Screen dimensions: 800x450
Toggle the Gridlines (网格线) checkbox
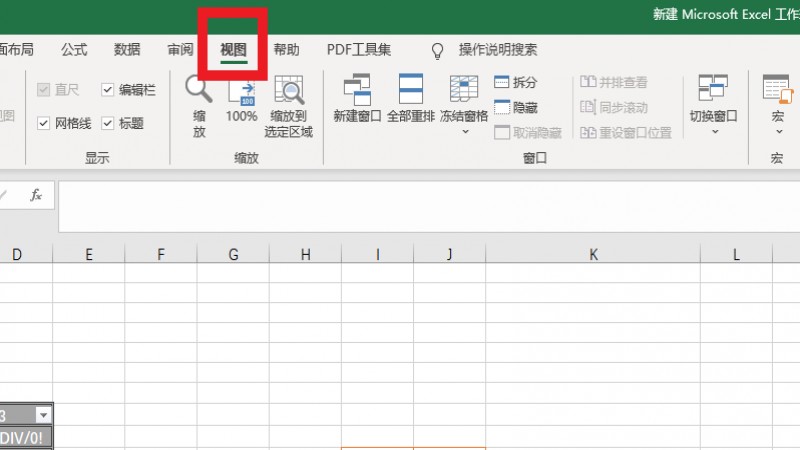pos(44,123)
